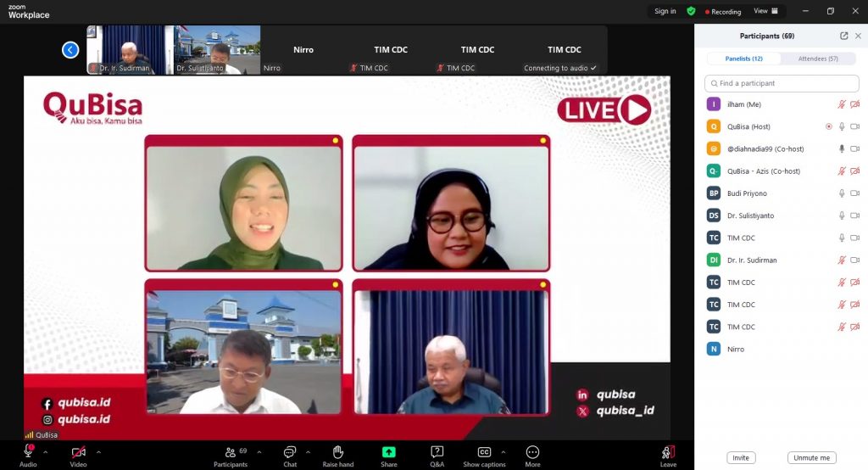This screenshot has height=470, width=868.
Task: Click the Find a participant search field
Action: [x=780, y=83]
